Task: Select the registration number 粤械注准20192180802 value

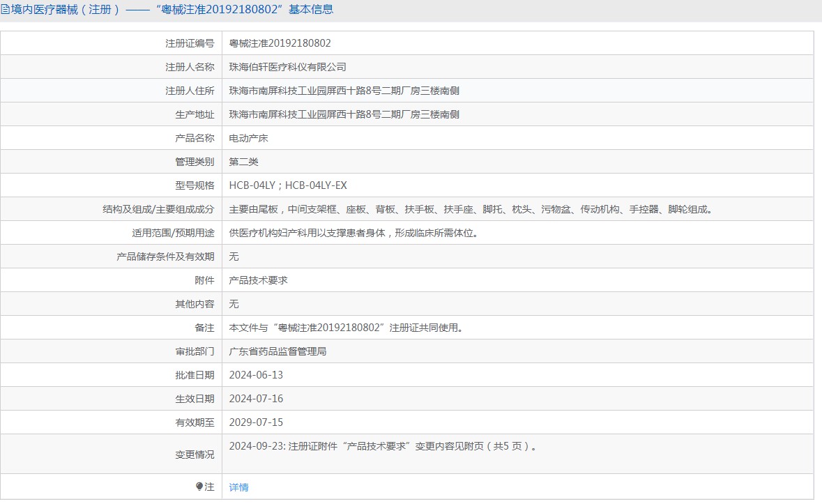Action: click(x=280, y=43)
